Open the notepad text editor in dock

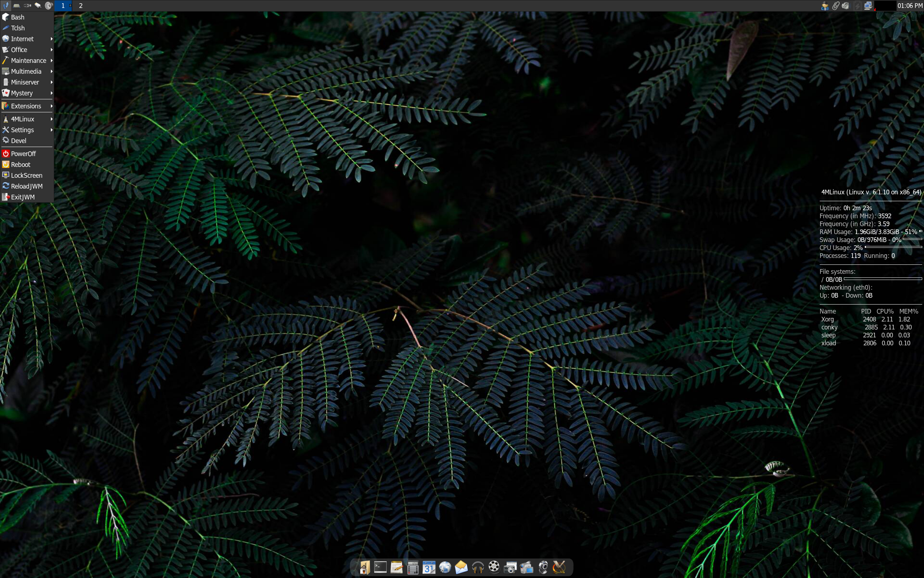[x=397, y=567]
